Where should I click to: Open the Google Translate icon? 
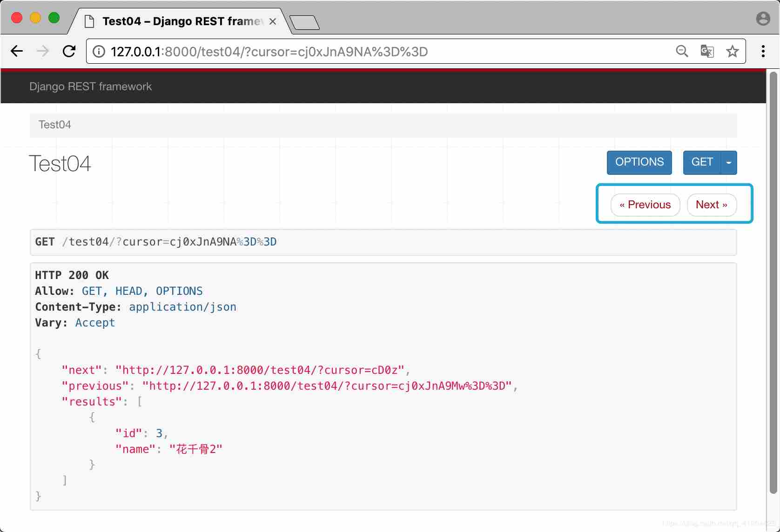[x=707, y=51]
